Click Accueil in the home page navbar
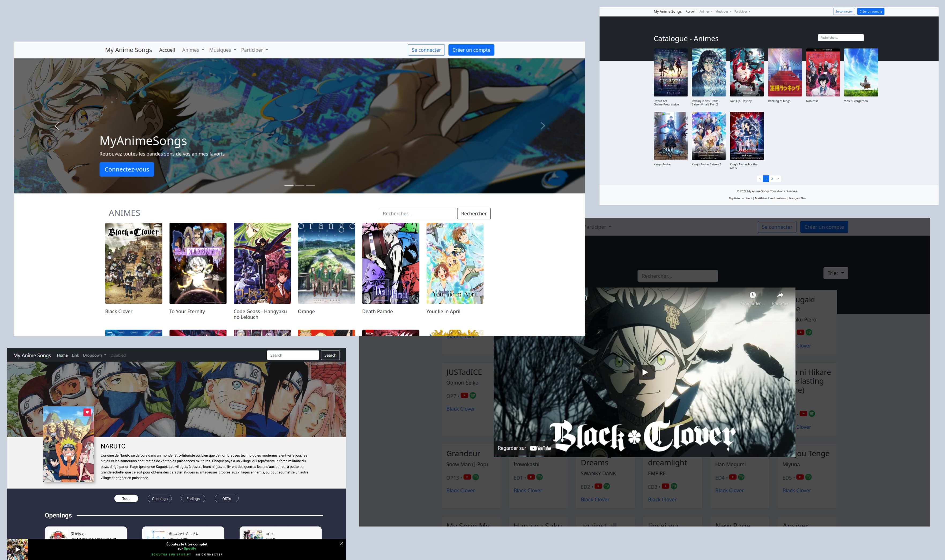This screenshot has width=945, height=560. click(x=167, y=50)
